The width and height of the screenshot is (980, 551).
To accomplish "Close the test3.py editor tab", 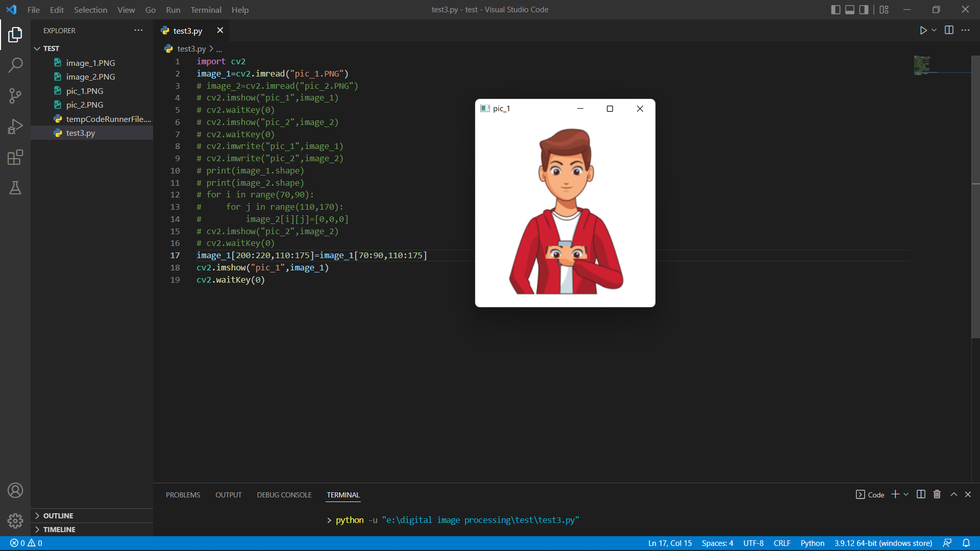I will [x=220, y=31].
